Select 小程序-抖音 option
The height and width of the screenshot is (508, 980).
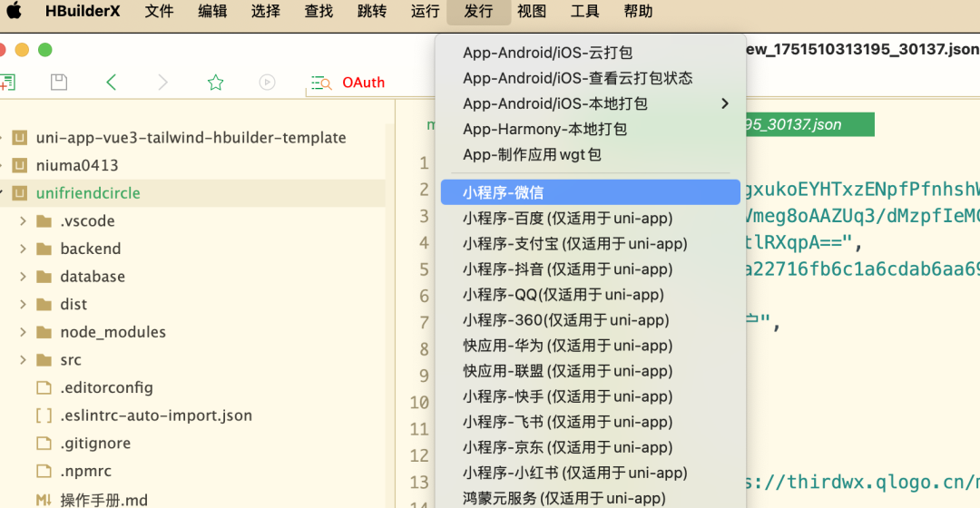590,269
